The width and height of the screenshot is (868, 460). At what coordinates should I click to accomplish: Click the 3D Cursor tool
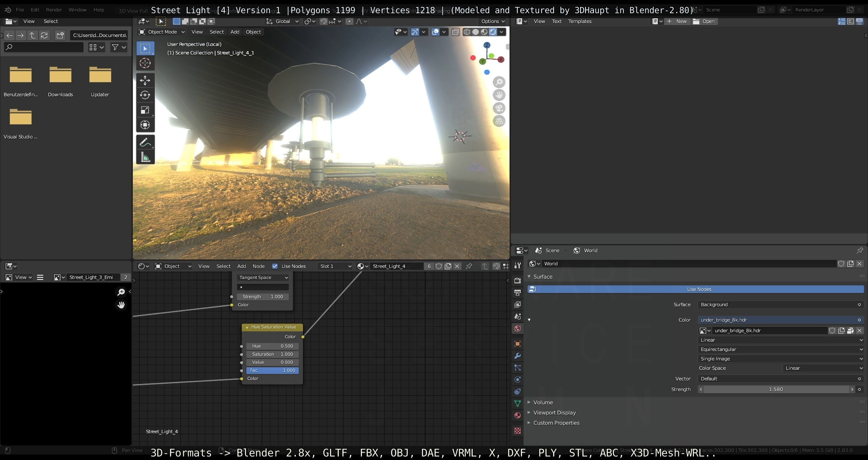tap(145, 63)
